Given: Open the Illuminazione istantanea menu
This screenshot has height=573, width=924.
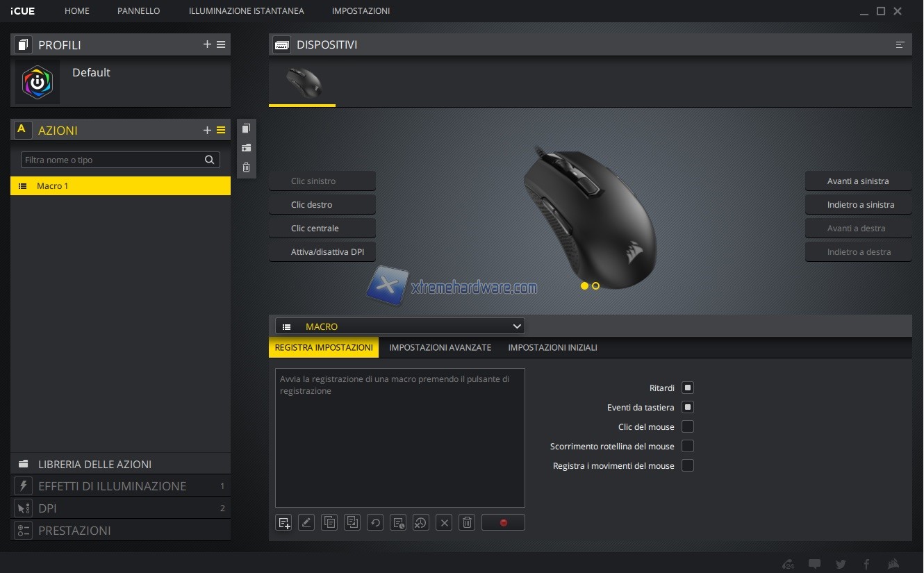Looking at the screenshot, I should click(x=246, y=11).
